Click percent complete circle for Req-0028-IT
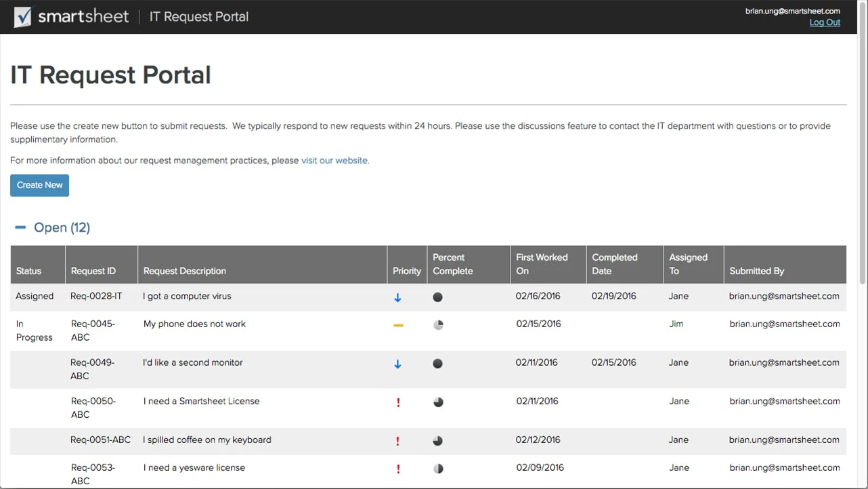The width and height of the screenshot is (868, 489). 438,297
